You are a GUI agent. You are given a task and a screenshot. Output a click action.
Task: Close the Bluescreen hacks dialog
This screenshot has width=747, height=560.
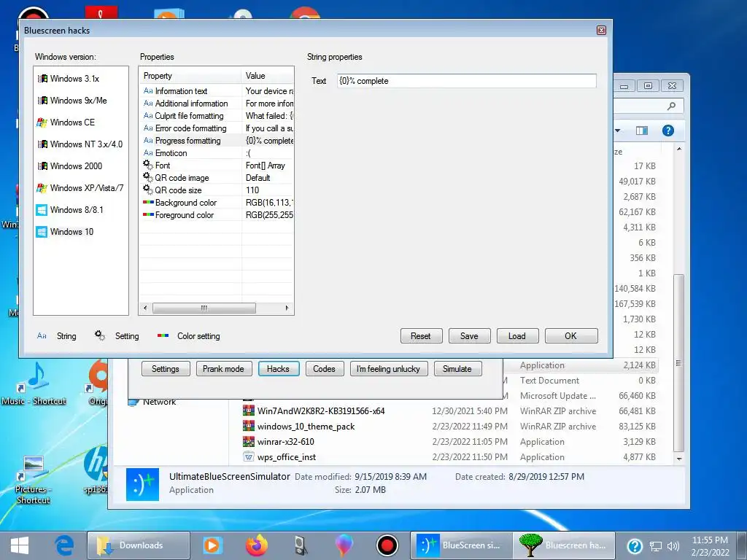click(601, 31)
